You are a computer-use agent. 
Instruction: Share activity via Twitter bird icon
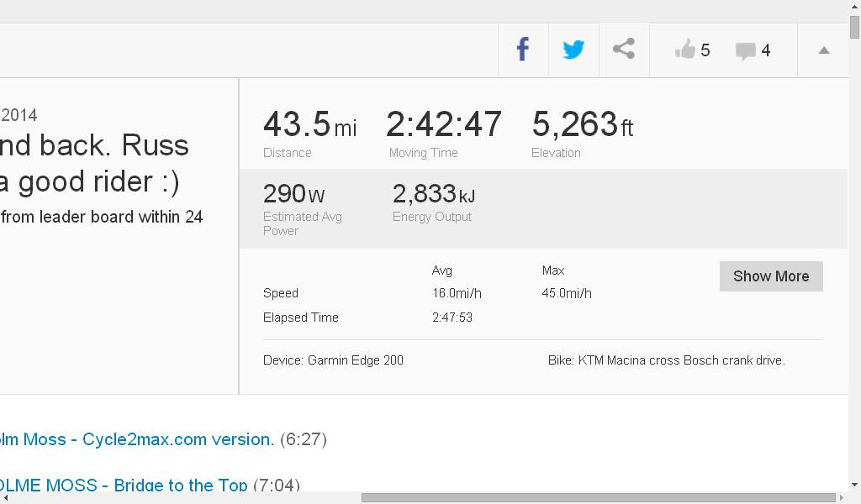point(573,50)
